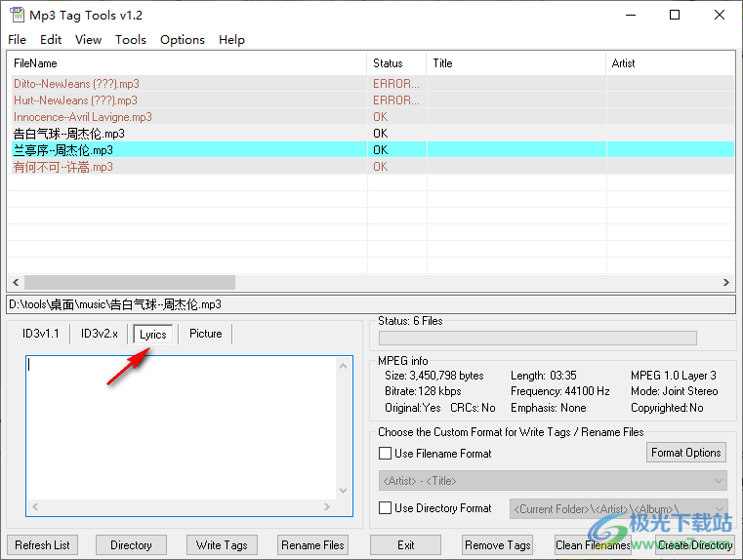Image resolution: width=743 pixels, height=560 pixels.
Task: Select 有何不可--许嵩.mp3 file row
Action: (373, 167)
